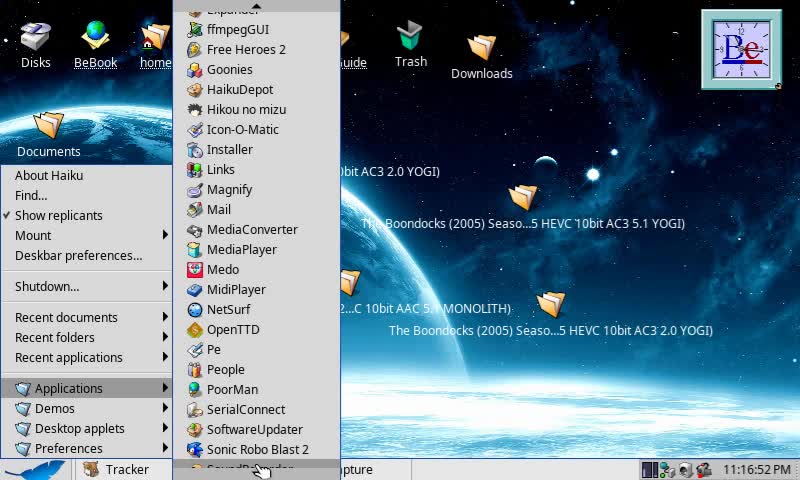Click the Deskbar leaf menu button

coord(35,469)
